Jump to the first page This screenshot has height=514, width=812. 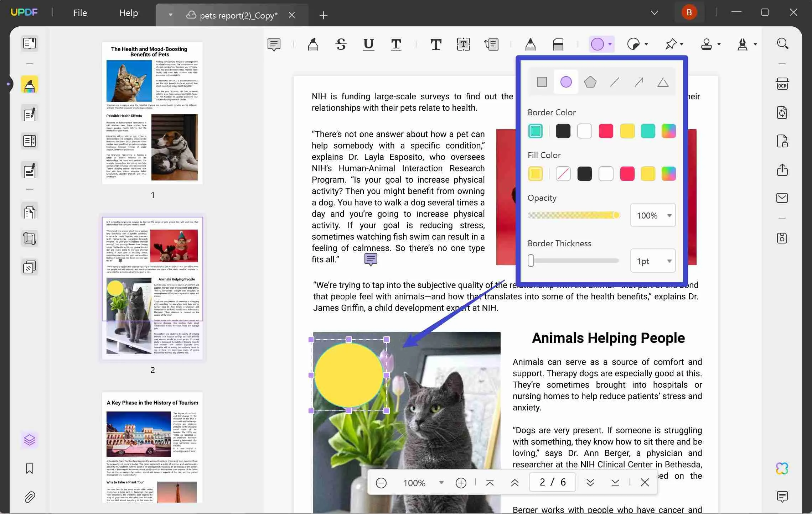[490, 483]
